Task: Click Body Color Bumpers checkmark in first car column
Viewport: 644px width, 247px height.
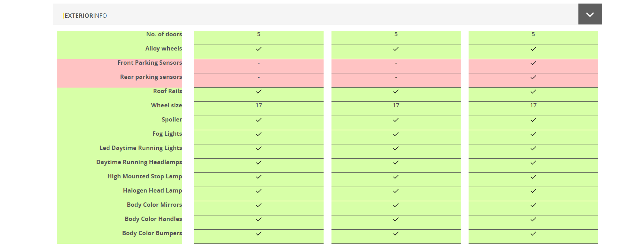Action: pos(259,234)
